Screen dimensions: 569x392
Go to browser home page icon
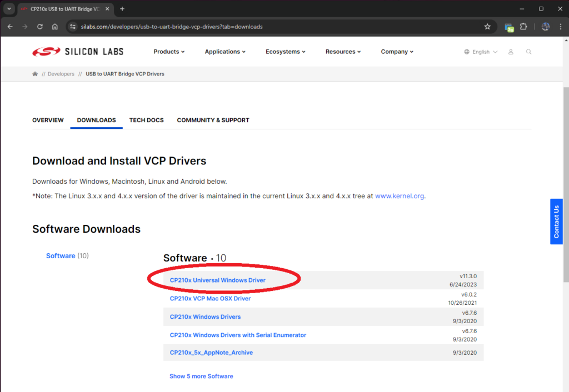coord(54,27)
